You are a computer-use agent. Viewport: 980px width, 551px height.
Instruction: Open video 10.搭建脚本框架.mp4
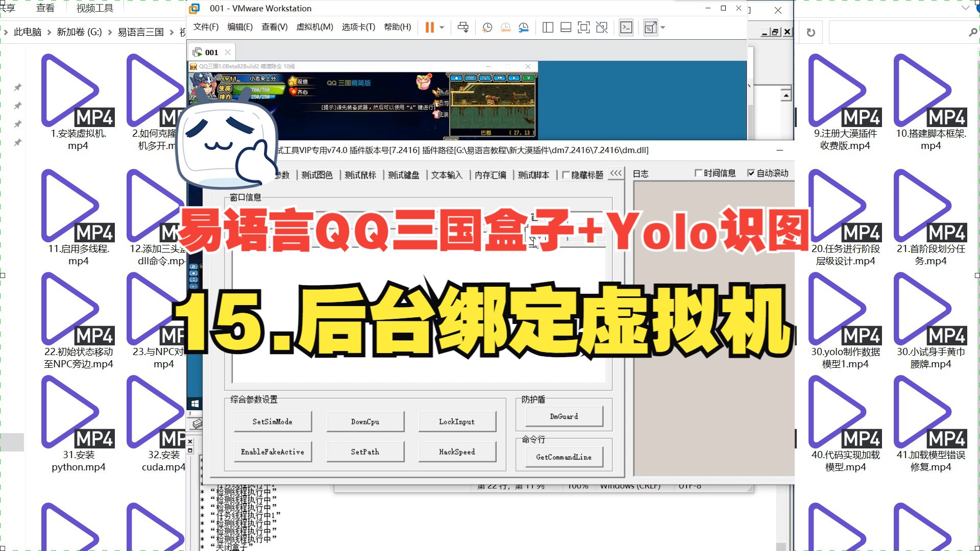tap(930, 102)
